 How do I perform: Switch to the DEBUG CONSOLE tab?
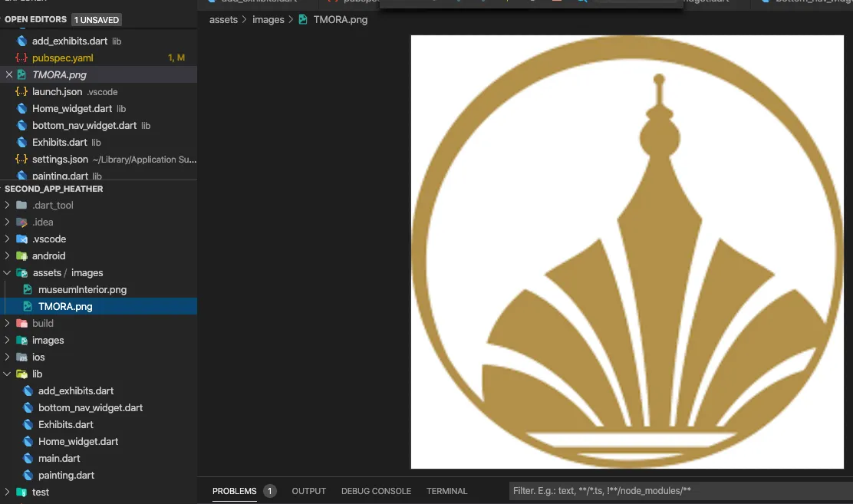tap(376, 491)
